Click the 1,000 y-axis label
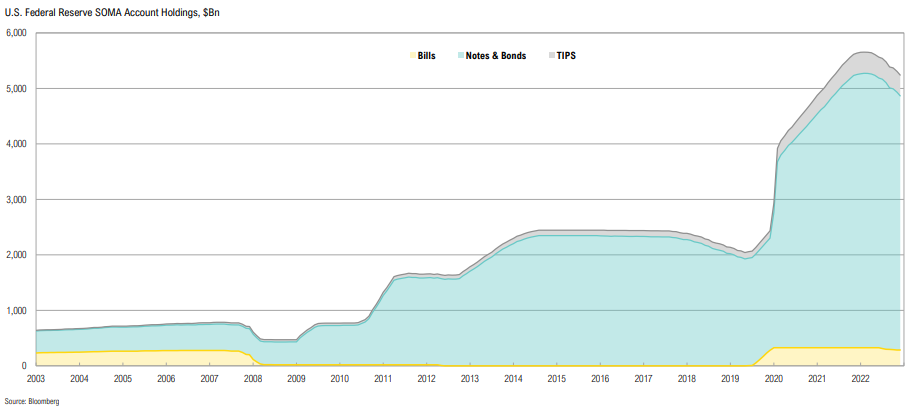912x407 pixels. [15, 311]
